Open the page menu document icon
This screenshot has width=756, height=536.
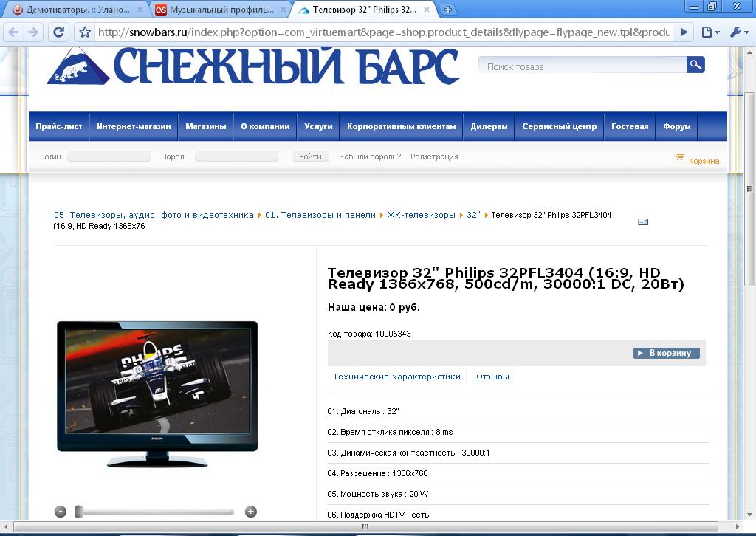tap(710, 32)
